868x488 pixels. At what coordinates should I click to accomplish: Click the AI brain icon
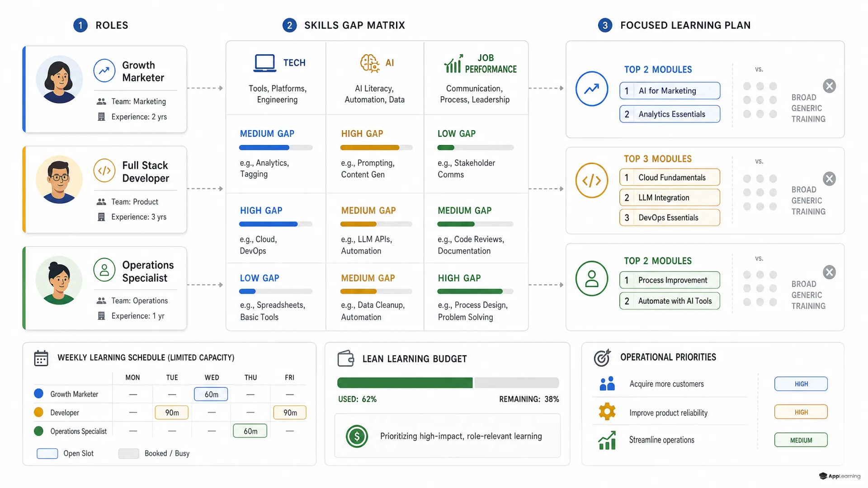(x=370, y=63)
